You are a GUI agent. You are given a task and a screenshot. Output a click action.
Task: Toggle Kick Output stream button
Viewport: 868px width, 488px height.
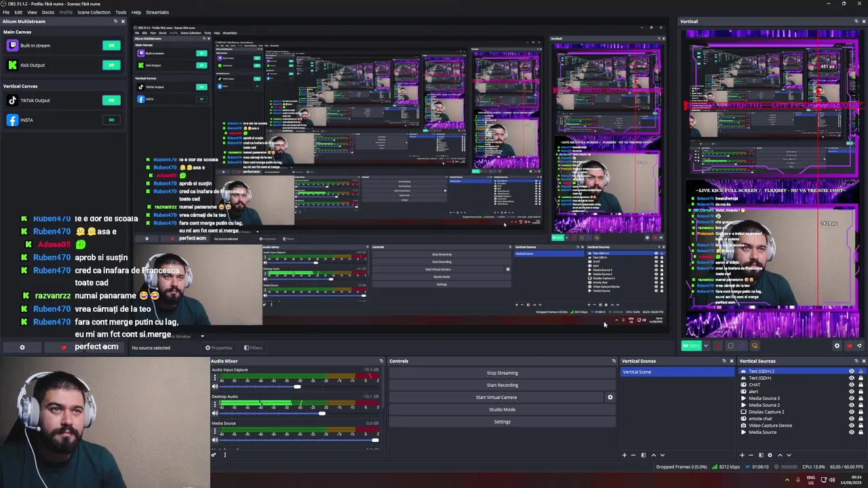click(111, 65)
